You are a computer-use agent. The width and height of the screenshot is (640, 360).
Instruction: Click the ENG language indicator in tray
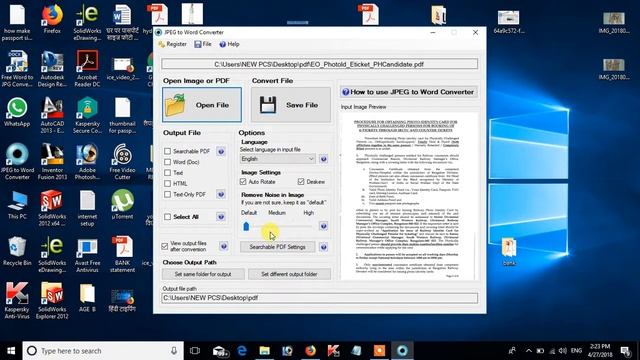pos(576,350)
